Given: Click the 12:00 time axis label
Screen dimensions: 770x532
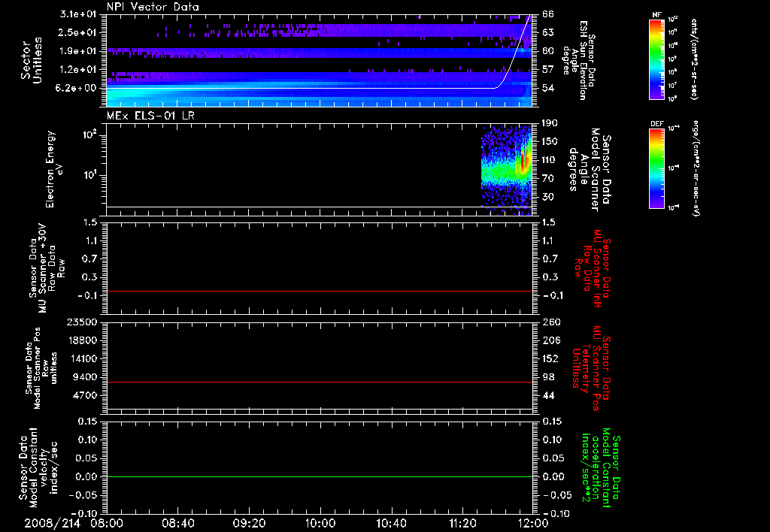Looking at the screenshot, I should click(532, 522).
